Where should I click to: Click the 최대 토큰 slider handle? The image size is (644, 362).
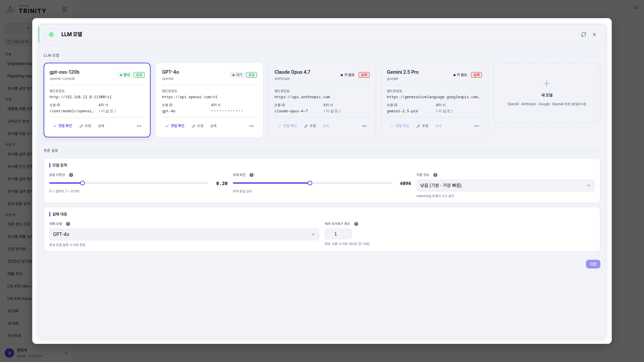point(310,183)
